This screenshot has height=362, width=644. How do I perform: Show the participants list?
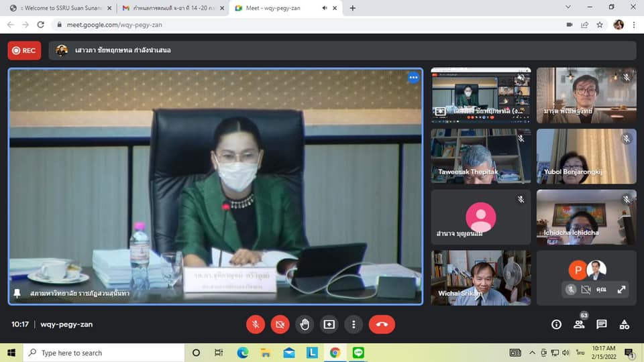coord(578,324)
